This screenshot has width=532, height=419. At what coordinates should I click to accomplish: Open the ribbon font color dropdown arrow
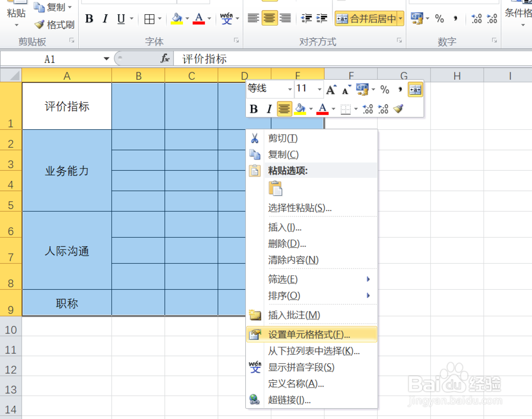tap(209, 19)
